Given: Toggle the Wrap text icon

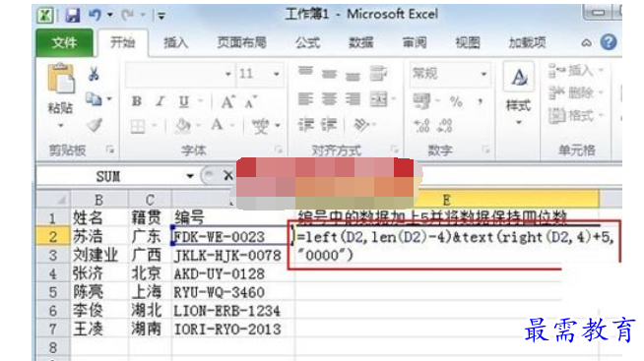Looking at the screenshot, I should point(378,74).
